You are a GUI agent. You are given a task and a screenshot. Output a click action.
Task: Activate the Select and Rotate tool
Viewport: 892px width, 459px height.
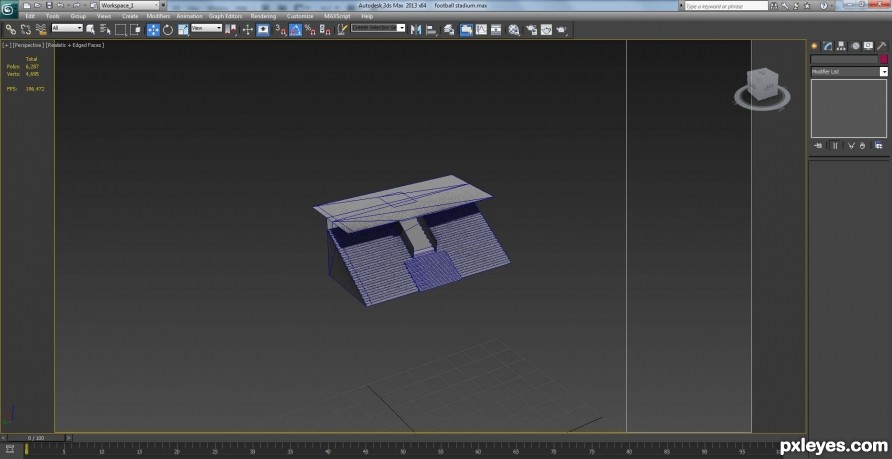[168, 30]
